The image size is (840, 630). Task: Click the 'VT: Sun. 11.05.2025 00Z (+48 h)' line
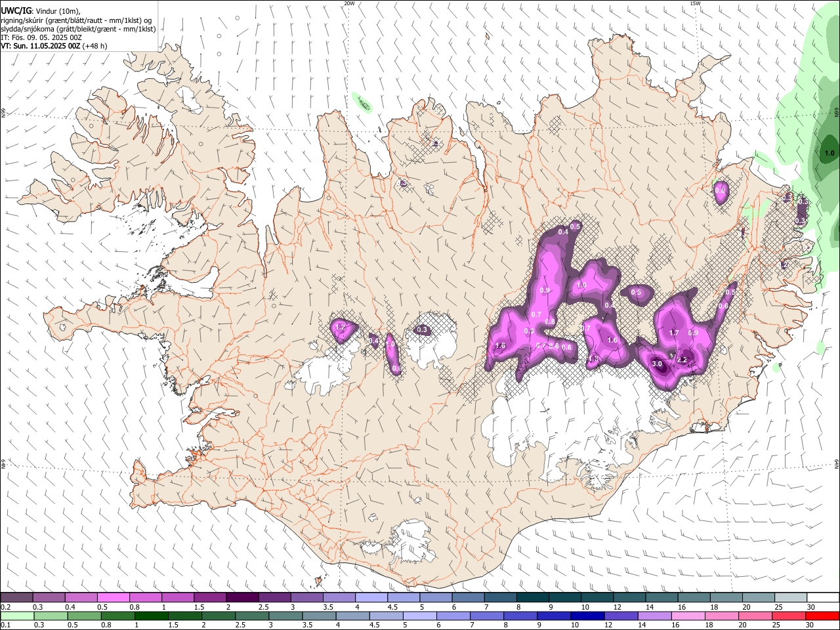(54, 46)
